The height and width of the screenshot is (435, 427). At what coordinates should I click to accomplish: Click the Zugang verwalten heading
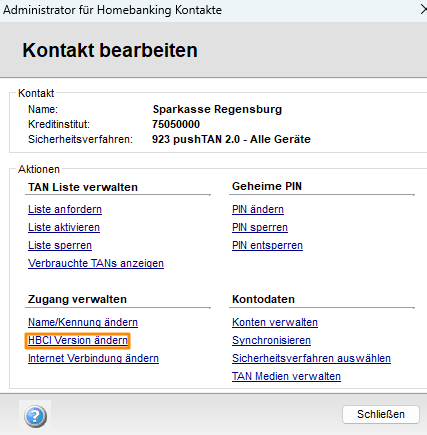tap(77, 299)
